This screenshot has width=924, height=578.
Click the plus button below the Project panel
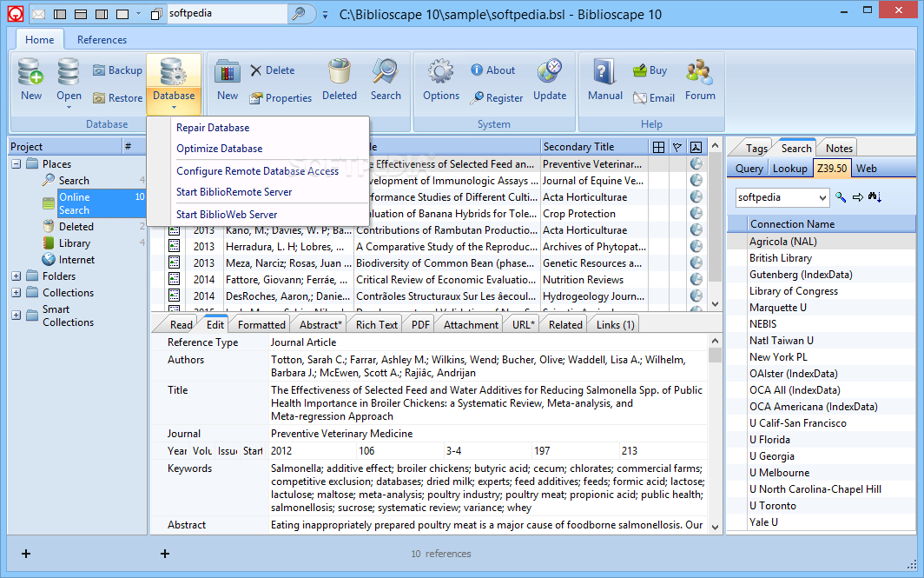pos(26,553)
